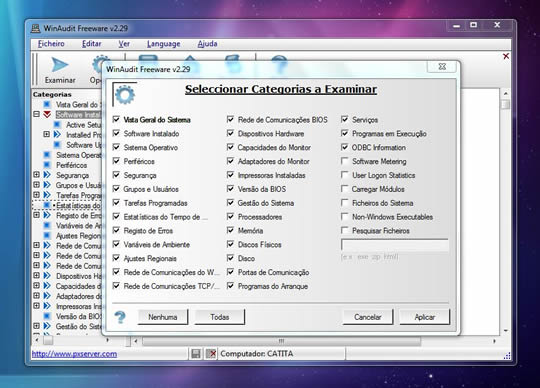
Task: Check Non-Windows Executables option
Action: coord(344,217)
